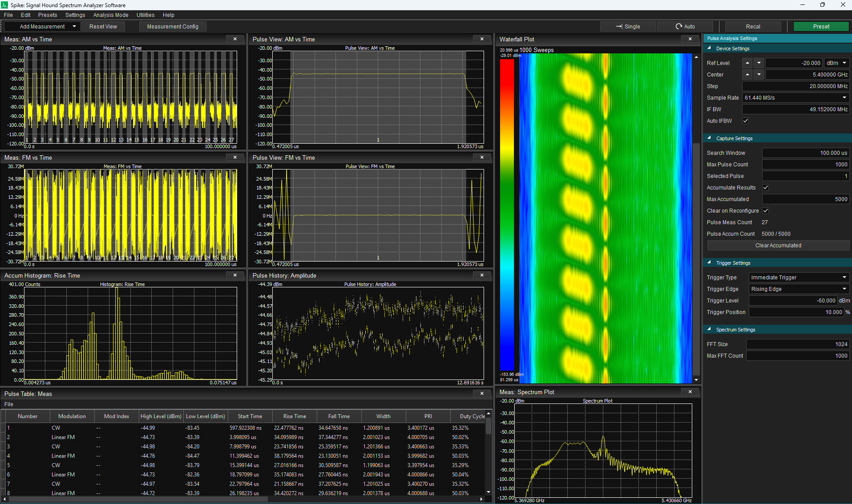Close the Waterfall Plot panel

click(690, 39)
